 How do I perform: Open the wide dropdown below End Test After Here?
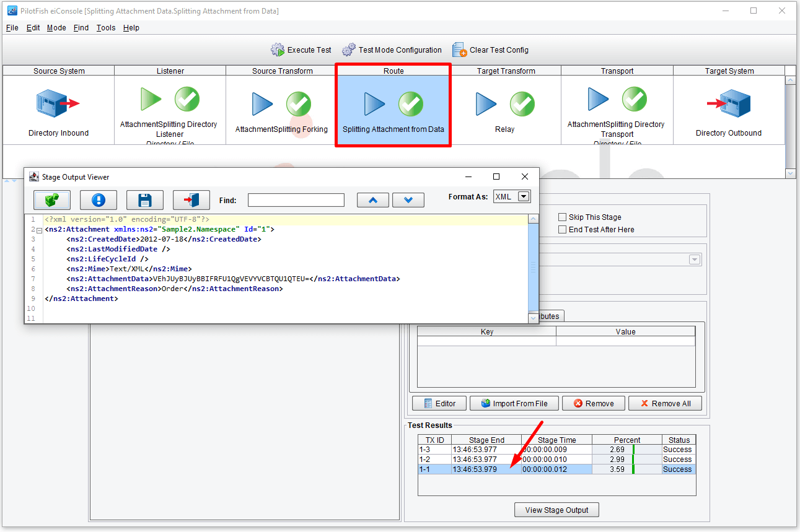pyautogui.click(x=695, y=259)
